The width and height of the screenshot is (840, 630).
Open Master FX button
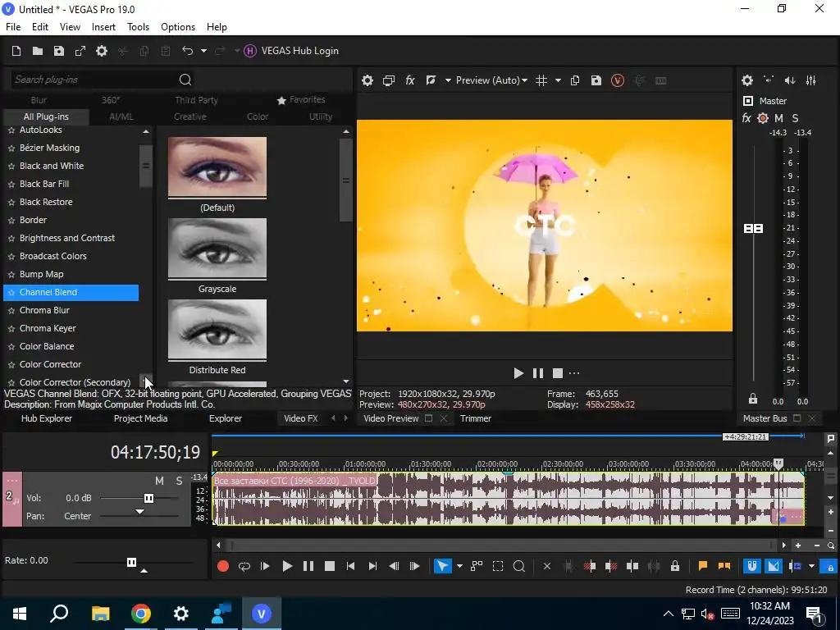tap(746, 118)
